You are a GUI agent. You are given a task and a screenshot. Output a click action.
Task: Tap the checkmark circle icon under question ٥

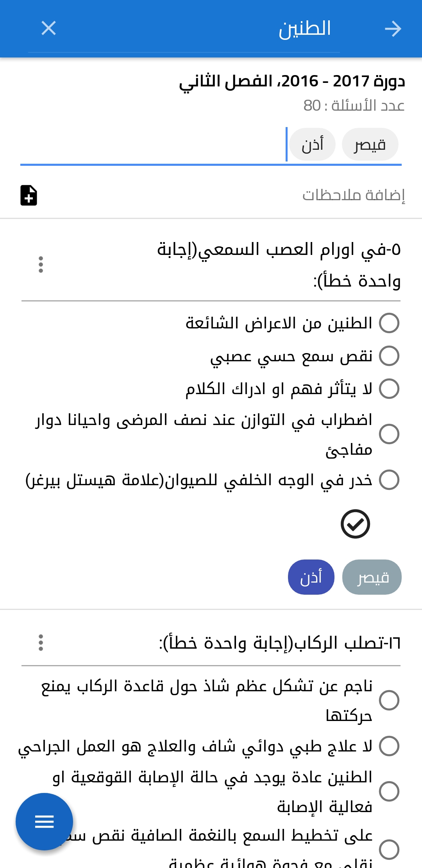[355, 524]
